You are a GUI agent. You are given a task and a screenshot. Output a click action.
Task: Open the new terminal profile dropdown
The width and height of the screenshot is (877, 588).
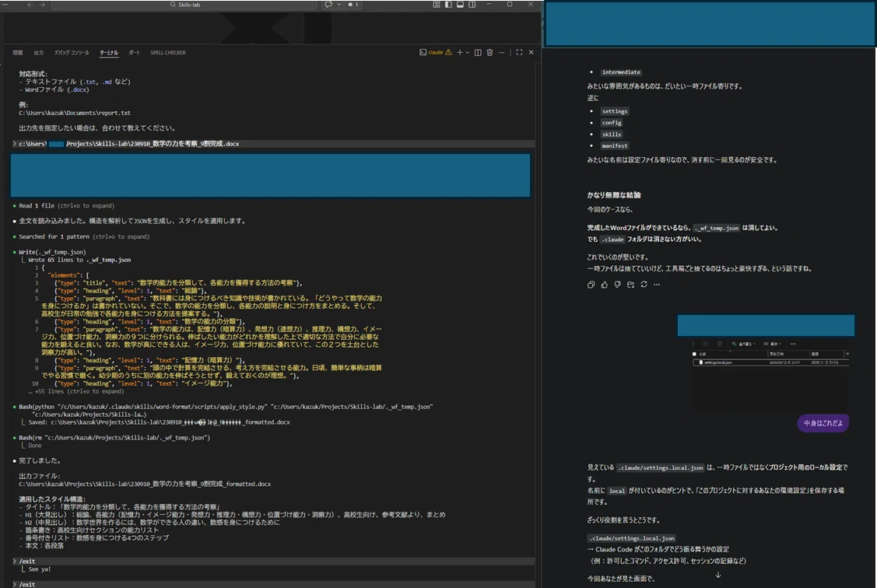point(468,53)
